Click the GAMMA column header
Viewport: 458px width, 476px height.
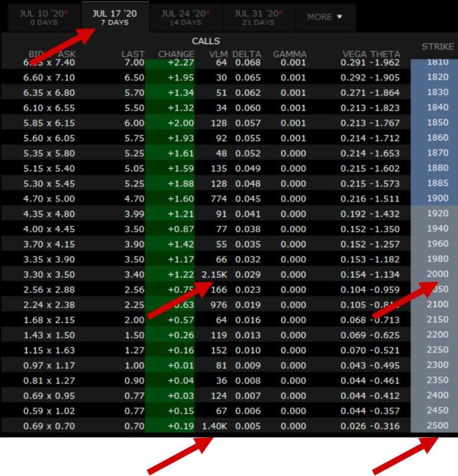point(290,54)
